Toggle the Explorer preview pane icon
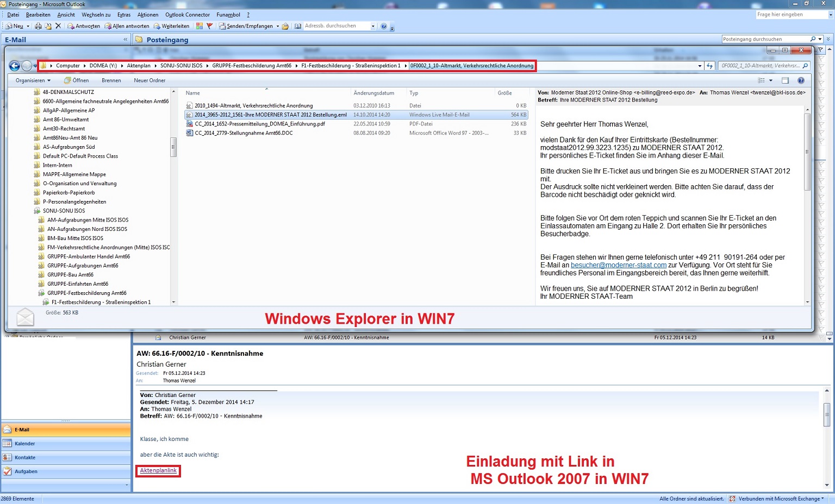Viewport: 835px width, 504px height. (x=785, y=80)
